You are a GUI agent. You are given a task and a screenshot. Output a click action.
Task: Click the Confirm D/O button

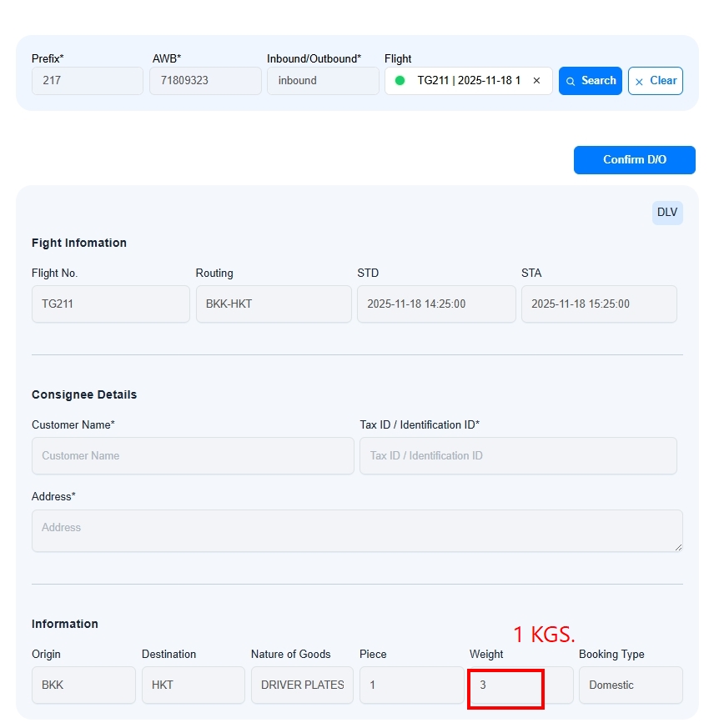634,159
